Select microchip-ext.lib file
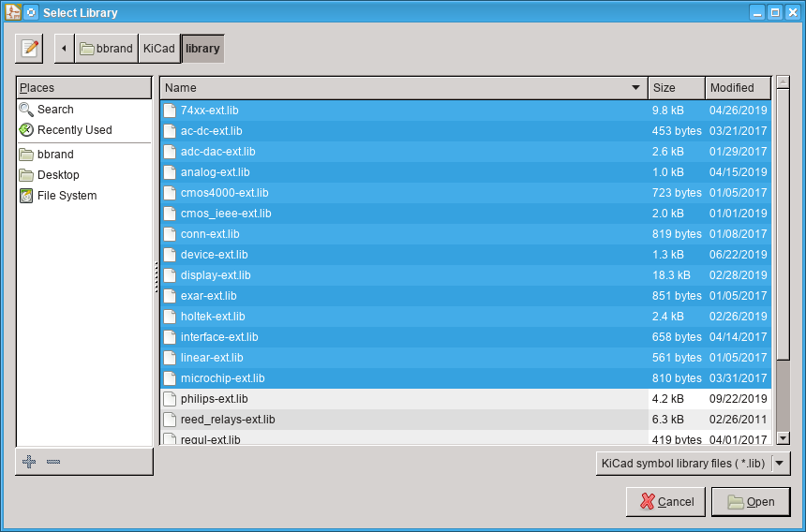The height and width of the screenshot is (532, 806). (x=466, y=378)
